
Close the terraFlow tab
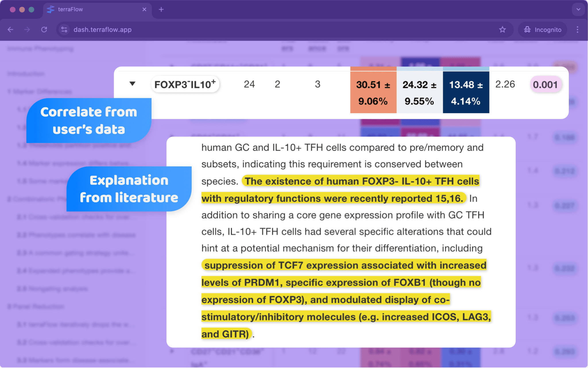point(144,9)
